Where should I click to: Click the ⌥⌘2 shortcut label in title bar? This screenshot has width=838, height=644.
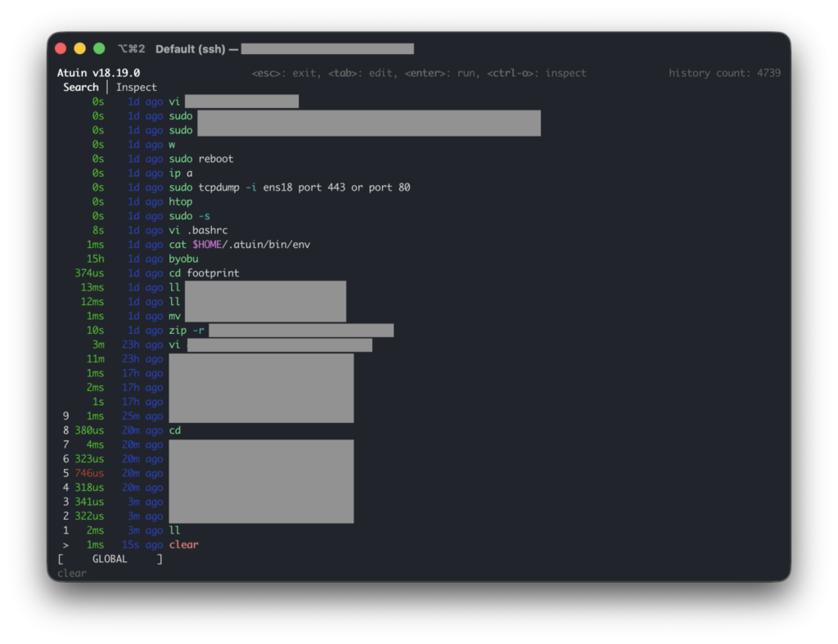(x=132, y=49)
